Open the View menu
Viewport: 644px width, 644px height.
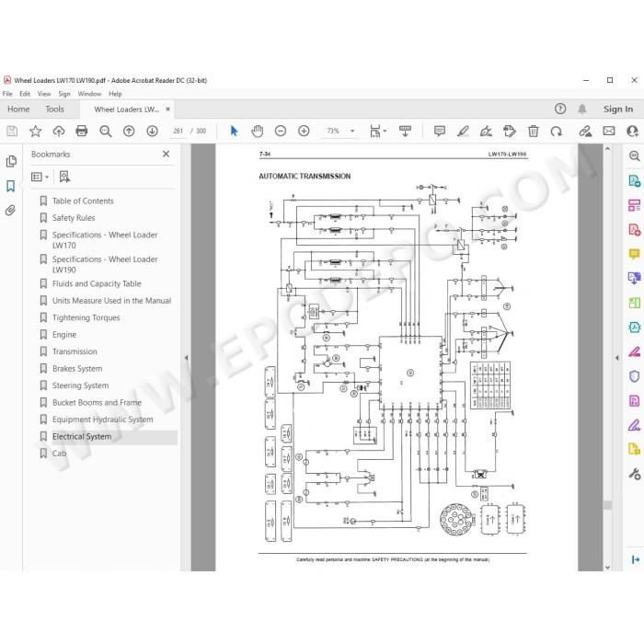click(44, 94)
